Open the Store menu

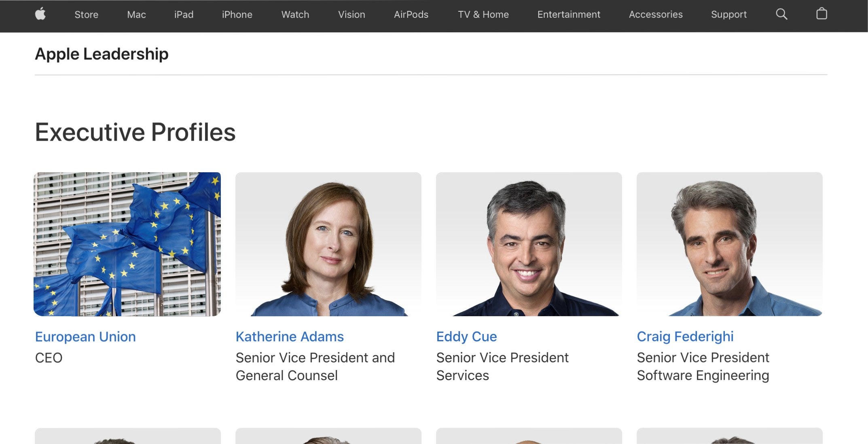(x=87, y=15)
